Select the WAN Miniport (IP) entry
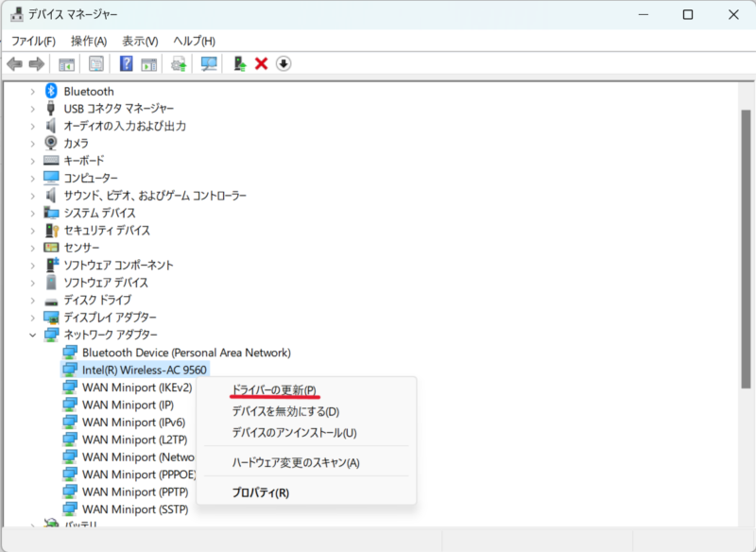Viewport: 756px width, 552px height. (128, 405)
